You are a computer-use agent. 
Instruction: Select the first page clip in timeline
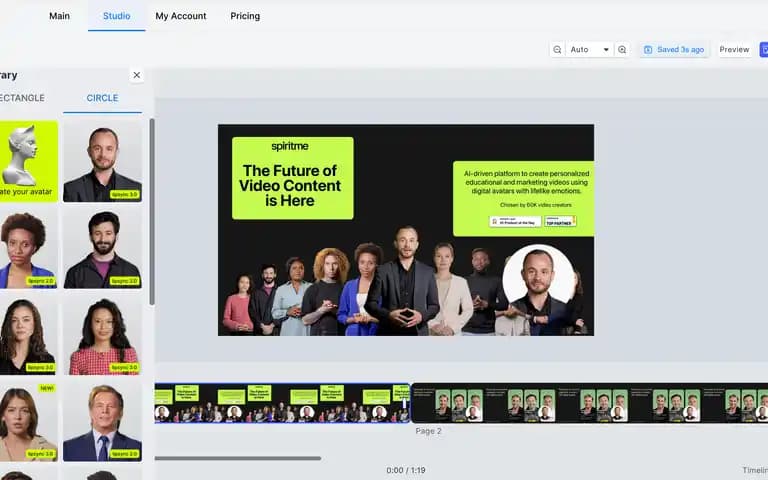282,403
